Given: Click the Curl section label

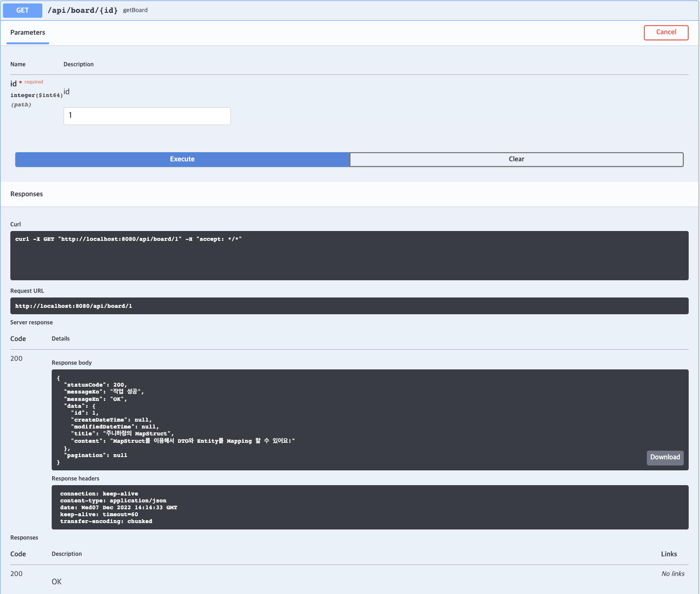Looking at the screenshot, I should coord(16,225).
